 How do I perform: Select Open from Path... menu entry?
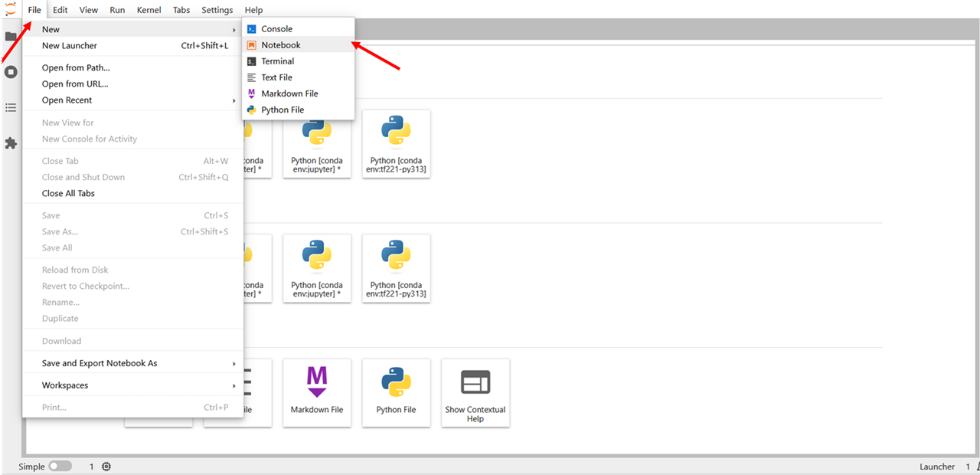(x=133, y=68)
